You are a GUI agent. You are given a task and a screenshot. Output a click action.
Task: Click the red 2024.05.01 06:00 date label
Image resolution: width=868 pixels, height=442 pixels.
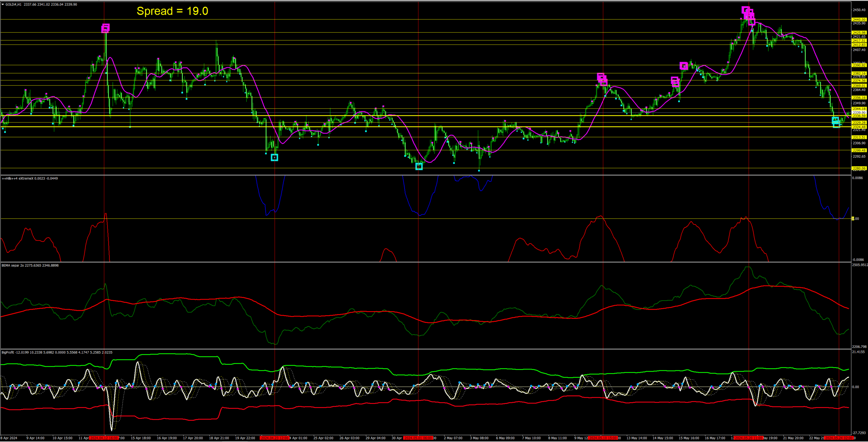pyautogui.click(x=418, y=438)
